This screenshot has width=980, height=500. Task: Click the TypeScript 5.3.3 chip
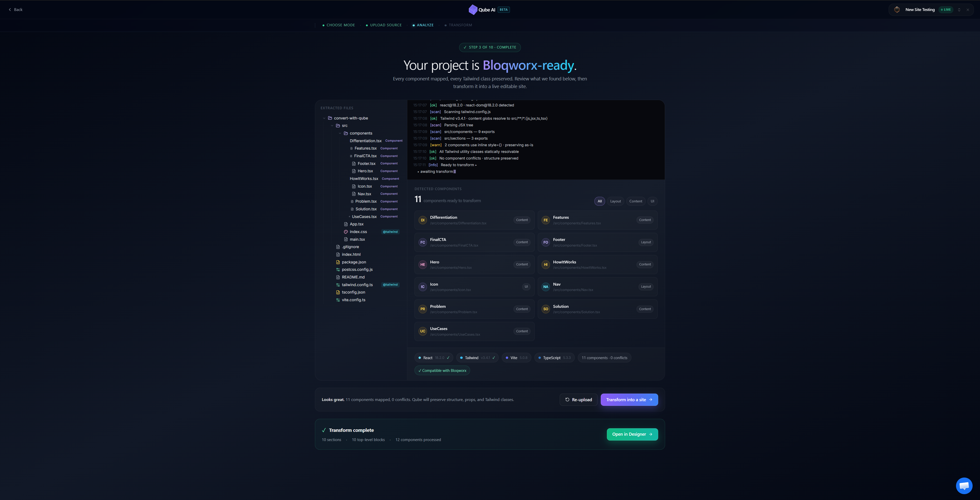(554, 358)
